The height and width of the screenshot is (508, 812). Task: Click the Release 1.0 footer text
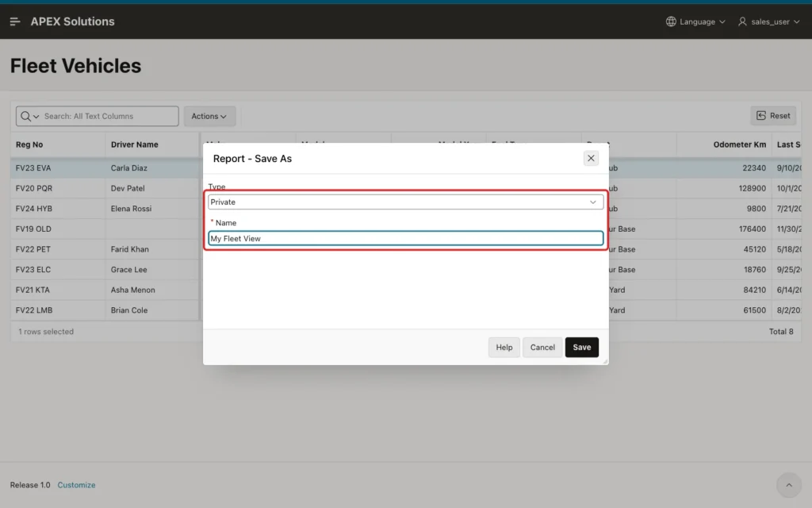30,485
